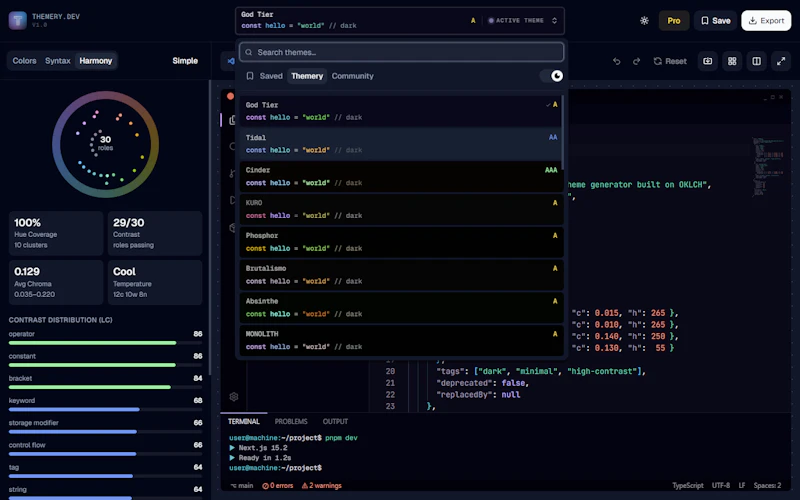Expand the preview to fullscreen
800x500 pixels.
[781, 61]
